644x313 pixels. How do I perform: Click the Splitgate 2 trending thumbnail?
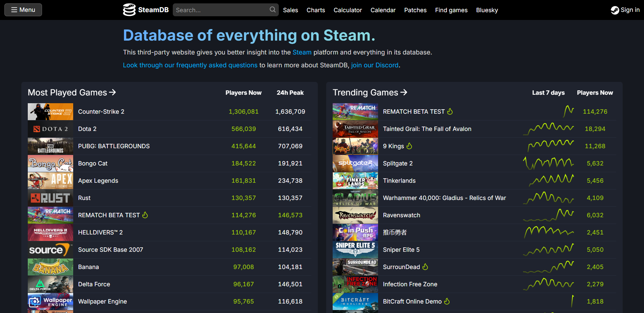(355, 163)
